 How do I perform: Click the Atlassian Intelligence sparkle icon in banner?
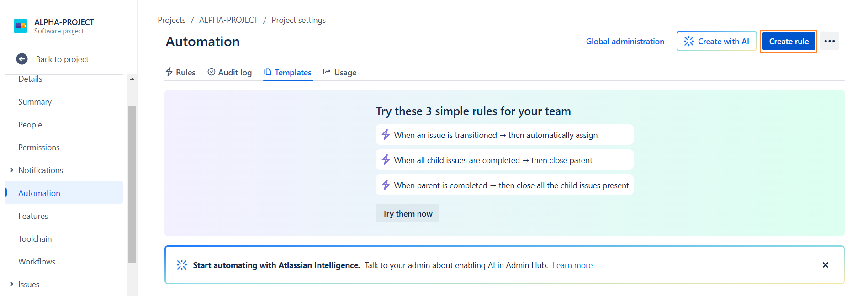(182, 265)
